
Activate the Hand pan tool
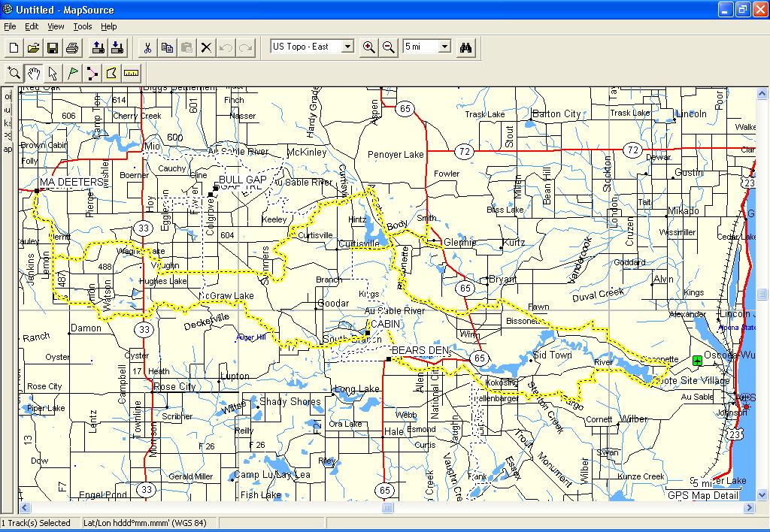click(x=33, y=73)
